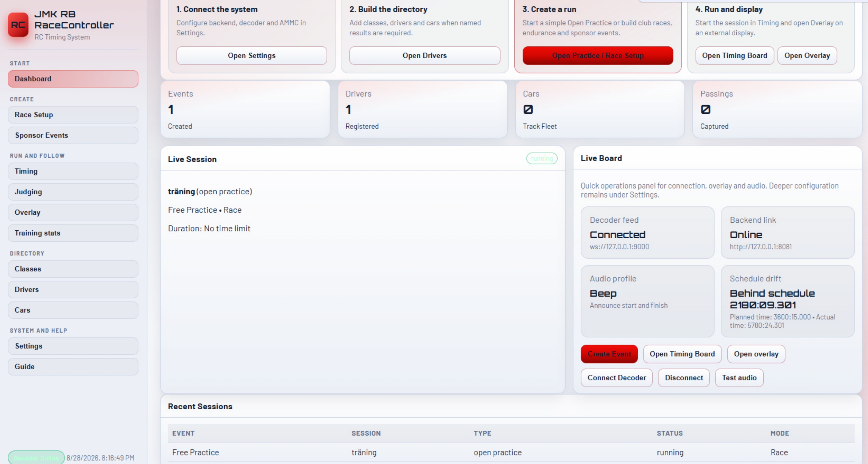The width and height of the screenshot is (868, 464).
Task: Click the Drivers Registered stat card
Action: (423, 110)
